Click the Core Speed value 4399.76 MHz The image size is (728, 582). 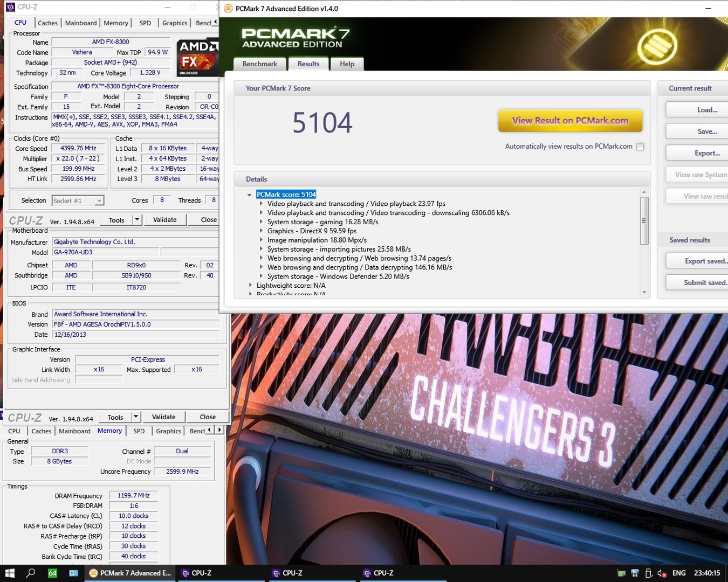tap(78, 148)
